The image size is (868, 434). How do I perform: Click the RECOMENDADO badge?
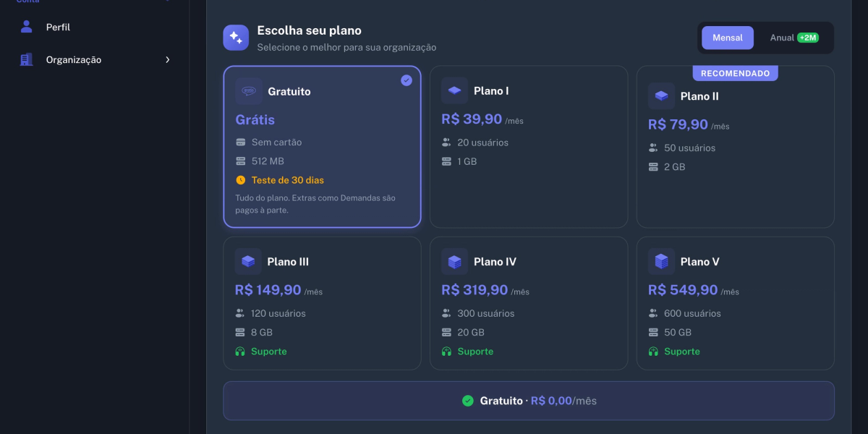(735, 73)
